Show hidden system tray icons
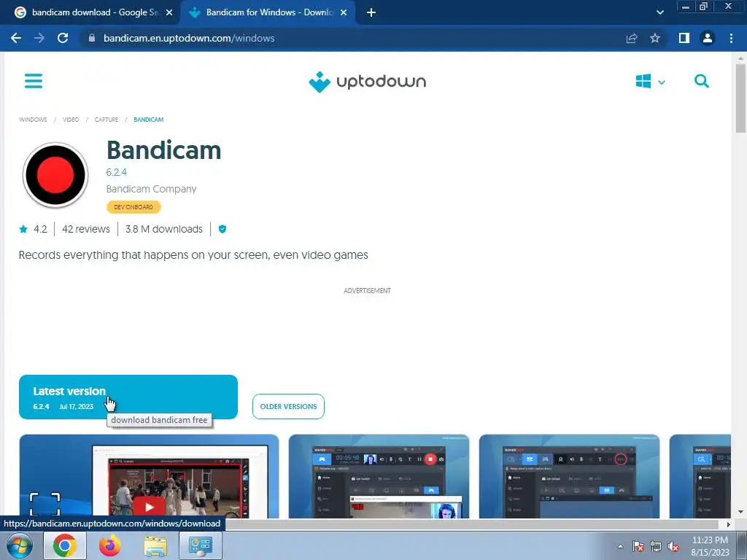This screenshot has width=747, height=560. (x=620, y=546)
